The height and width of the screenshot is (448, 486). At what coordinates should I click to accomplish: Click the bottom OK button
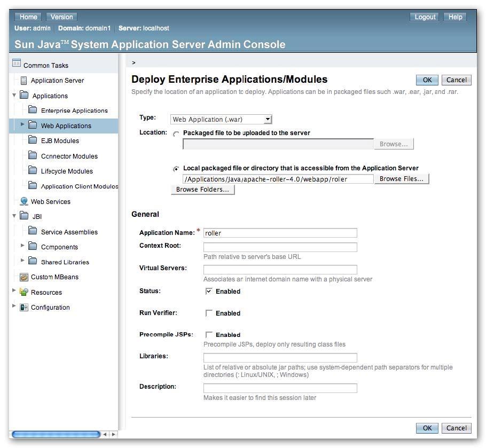click(427, 428)
